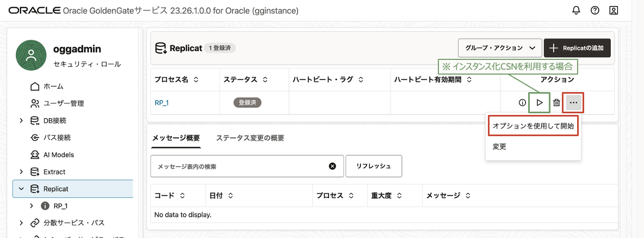Start RP_1 with the play icon
Screen dimensions: 644x238
[540, 103]
